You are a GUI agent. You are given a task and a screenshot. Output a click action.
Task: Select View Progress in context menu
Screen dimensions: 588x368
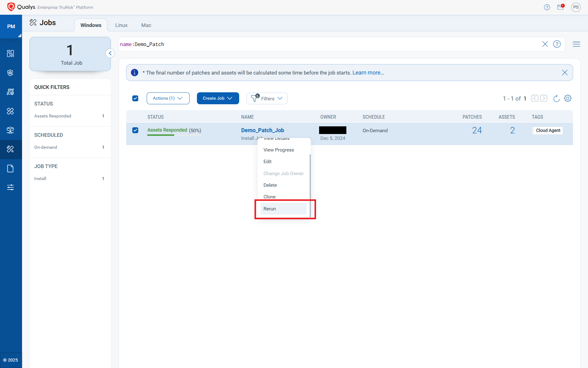tap(283, 150)
